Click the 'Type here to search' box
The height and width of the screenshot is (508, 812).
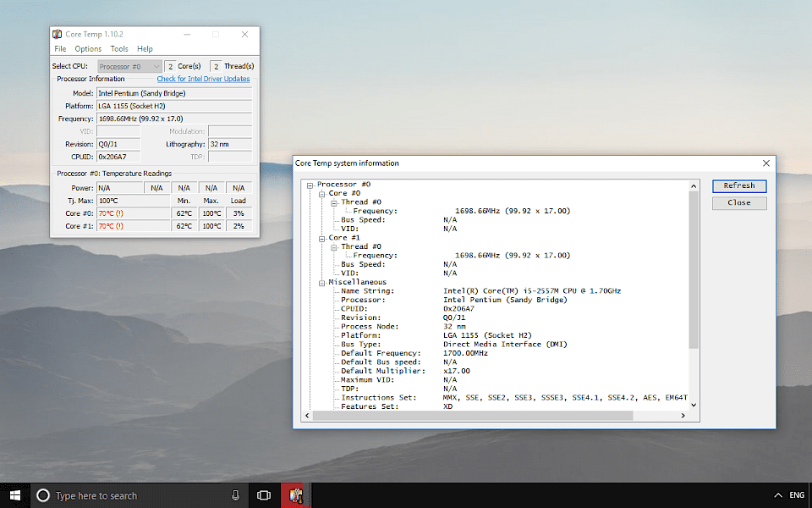click(x=140, y=495)
